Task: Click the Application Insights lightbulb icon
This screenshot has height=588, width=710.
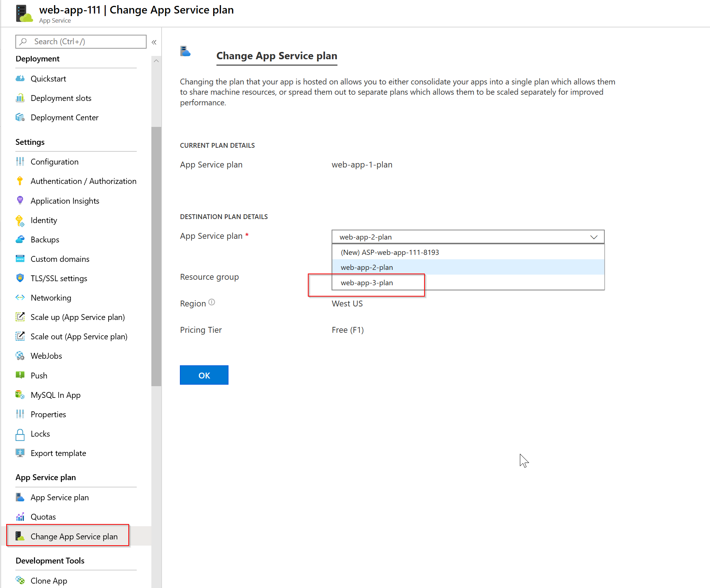Action: (20, 200)
